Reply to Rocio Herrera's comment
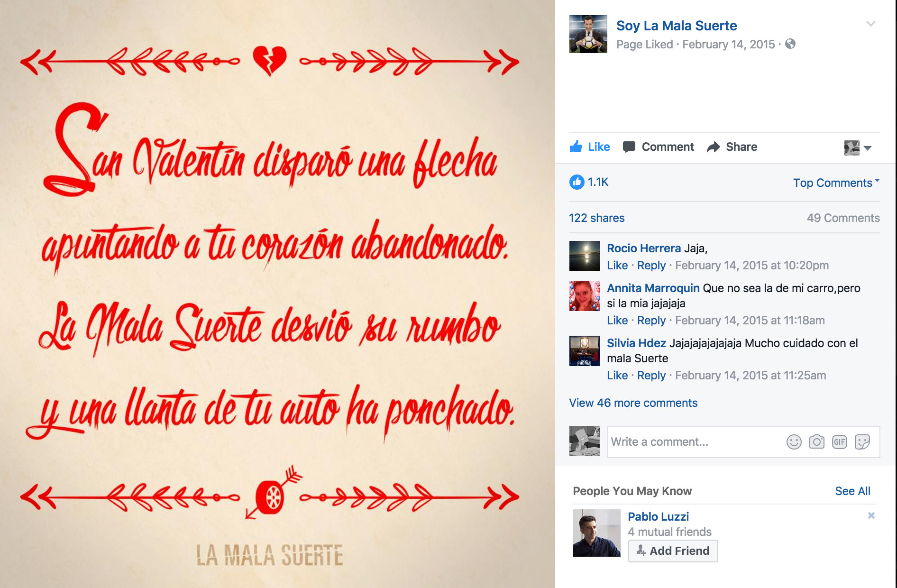Screen dimensions: 897x588 pos(651,266)
